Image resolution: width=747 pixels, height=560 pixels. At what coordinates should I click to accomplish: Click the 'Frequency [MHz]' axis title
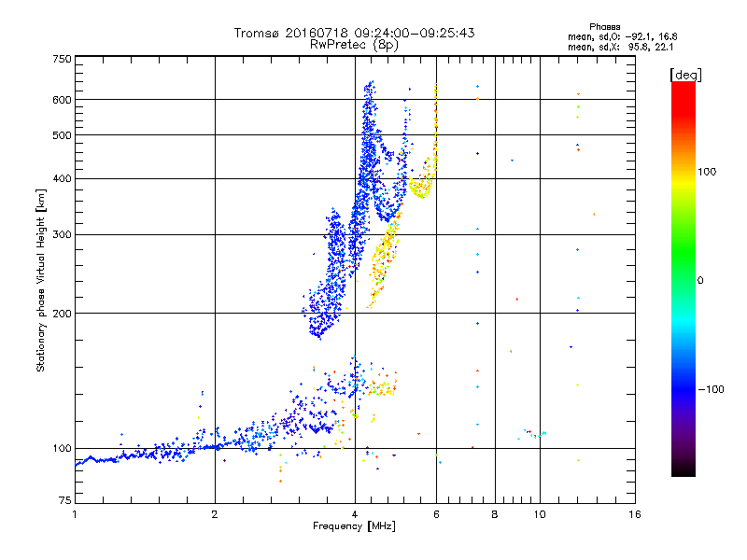click(x=354, y=526)
